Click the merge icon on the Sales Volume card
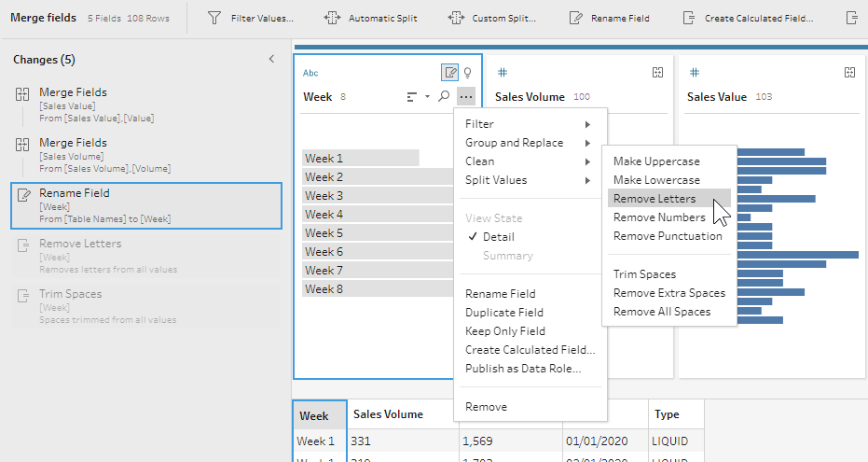The height and width of the screenshot is (462, 868). pos(657,72)
